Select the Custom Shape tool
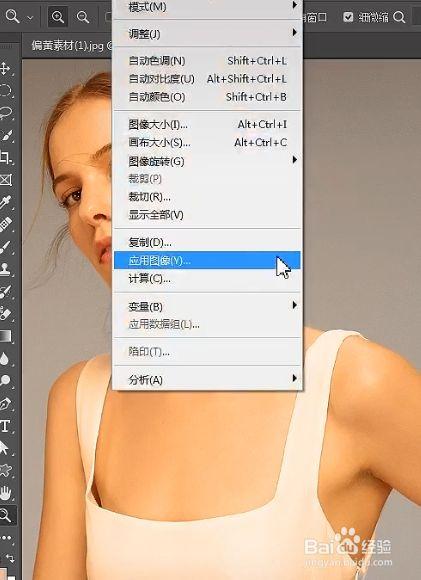Viewport: 421px width, 580px height. (x=6, y=470)
